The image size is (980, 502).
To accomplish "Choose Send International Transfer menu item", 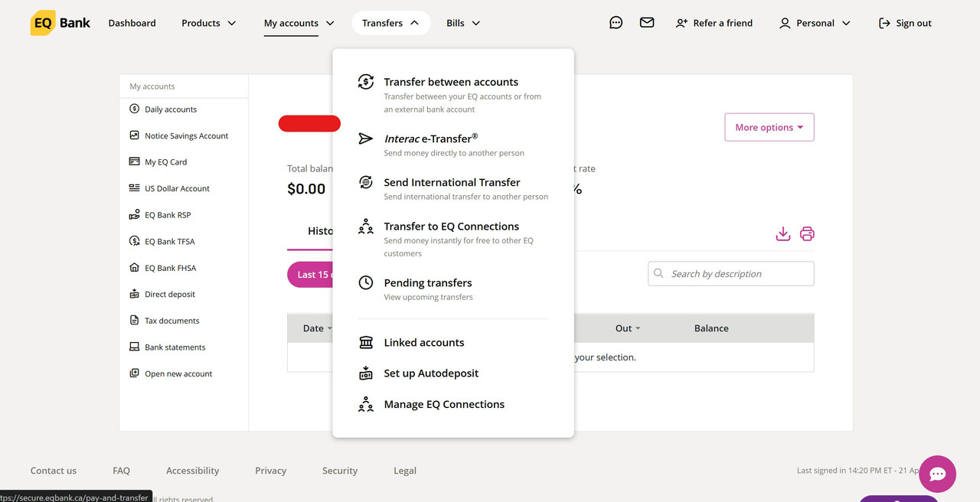I will [453, 188].
